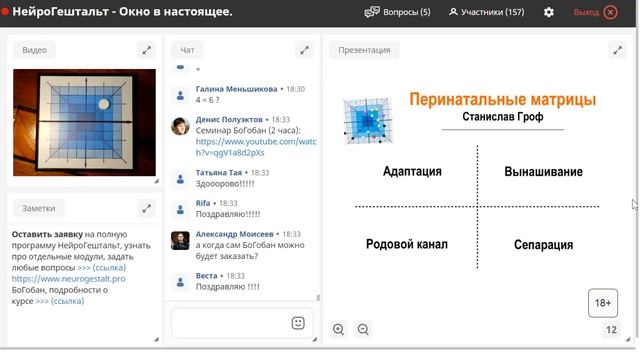The width and height of the screenshot is (640, 360).
Task: Click Татьяна Тая's user icon
Action: pos(180,179)
